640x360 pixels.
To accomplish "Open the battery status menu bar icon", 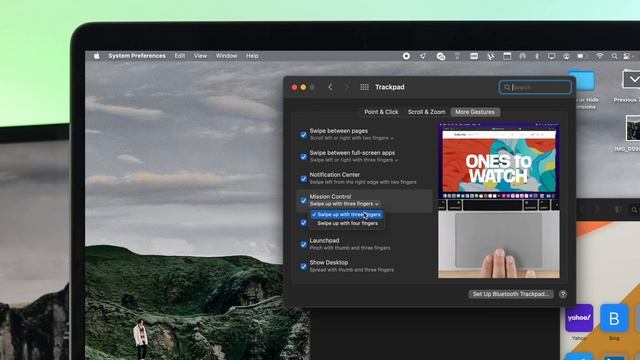I will (x=582, y=56).
